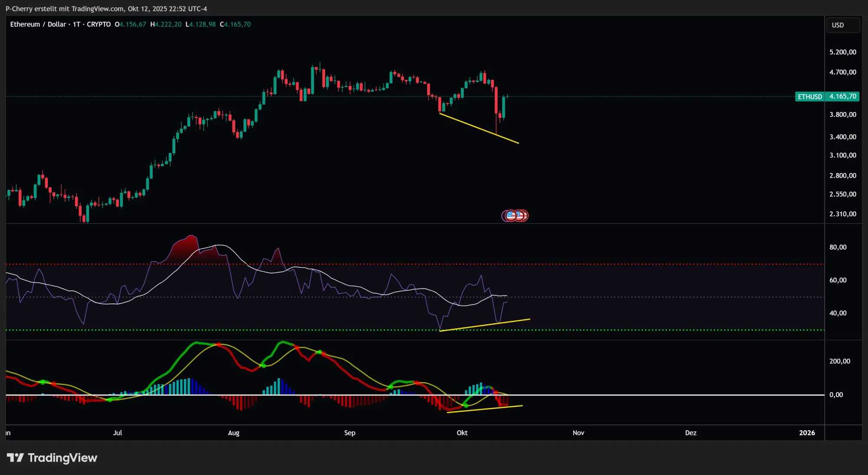Image resolution: width=868 pixels, height=475 pixels.
Task: Click the US flag economic event icon
Action: [x=512, y=215]
